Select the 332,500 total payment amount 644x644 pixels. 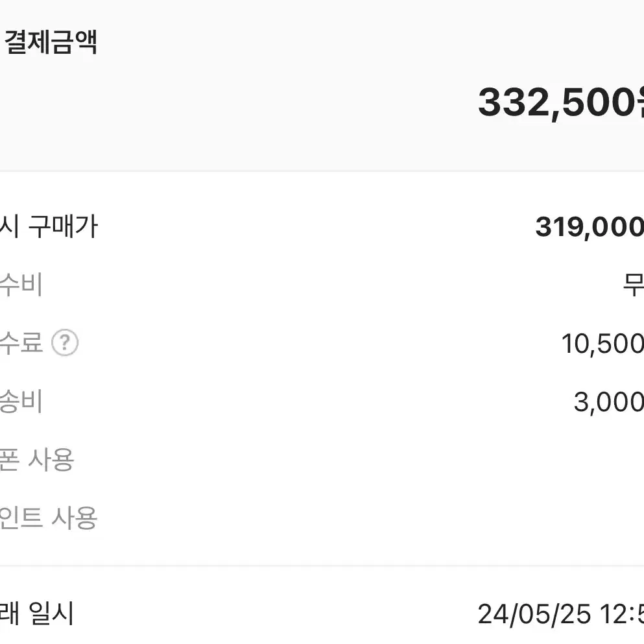(x=561, y=102)
